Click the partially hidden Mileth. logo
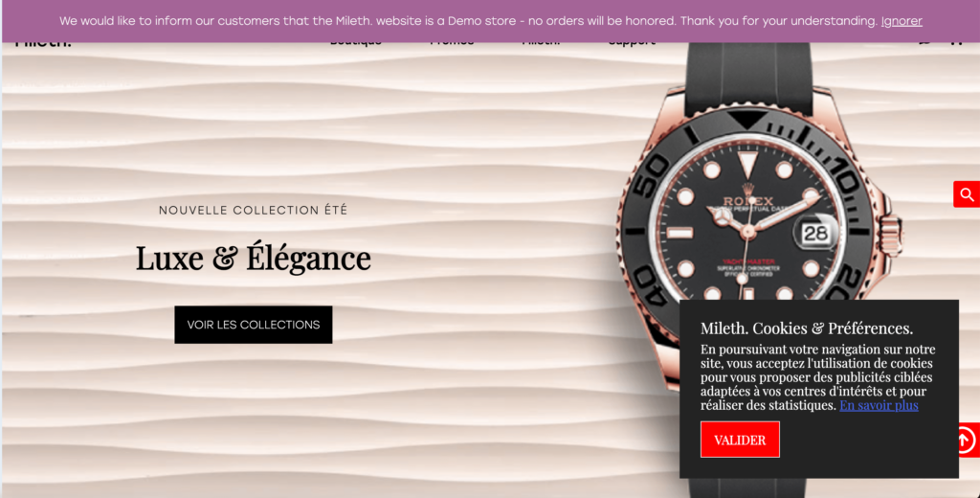Screen dimensions: 980x498 pos(43,44)
